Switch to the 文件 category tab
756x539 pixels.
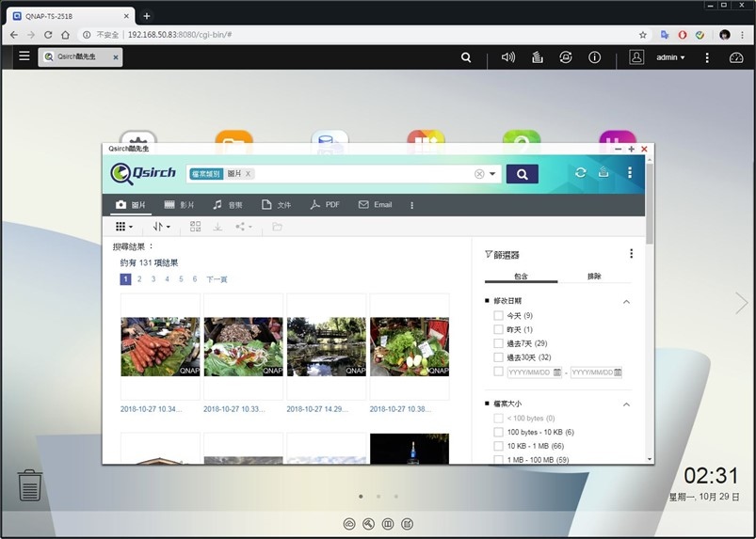pyautogui.click(x=276, y=205)
